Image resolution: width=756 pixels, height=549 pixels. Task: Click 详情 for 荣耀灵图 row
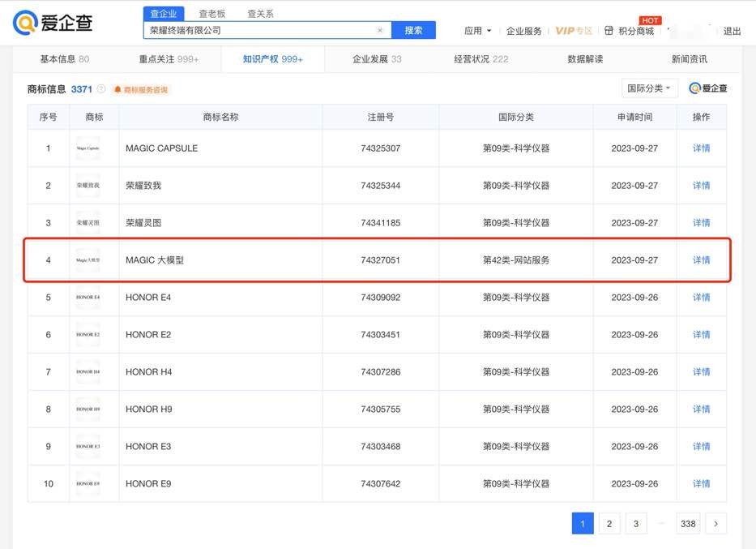702,222
